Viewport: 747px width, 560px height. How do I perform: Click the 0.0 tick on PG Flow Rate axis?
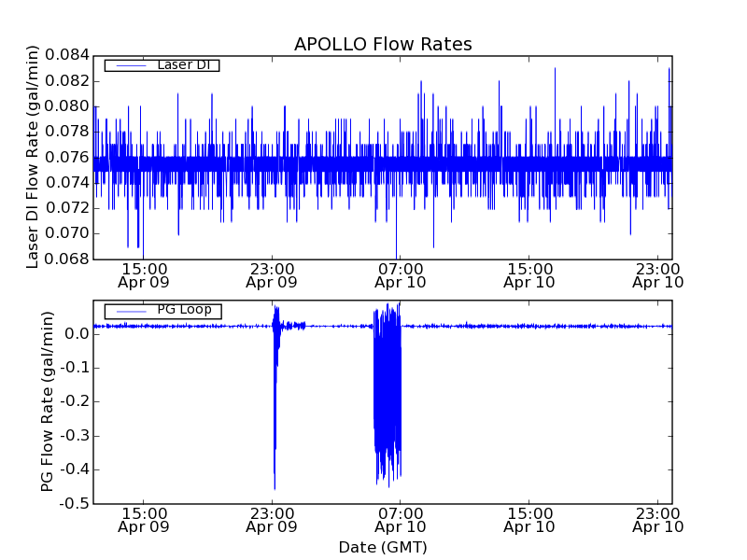77,334
